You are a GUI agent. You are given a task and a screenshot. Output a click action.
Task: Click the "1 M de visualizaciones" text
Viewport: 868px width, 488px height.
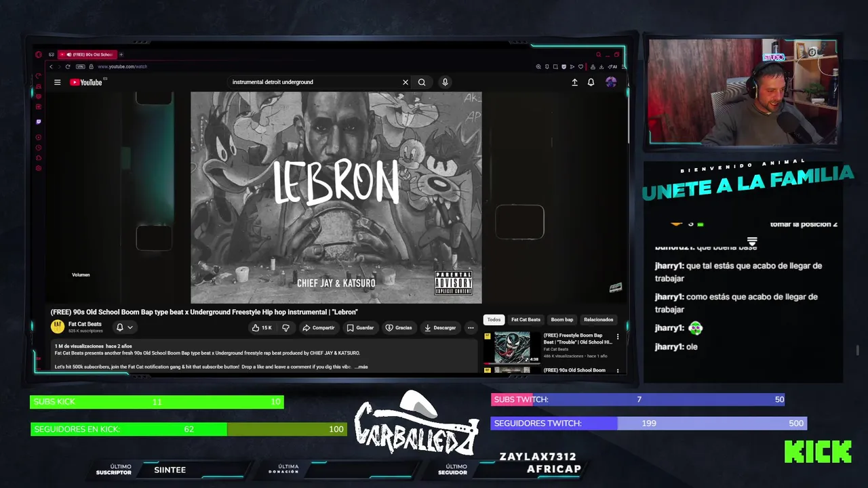coord(79,346)
